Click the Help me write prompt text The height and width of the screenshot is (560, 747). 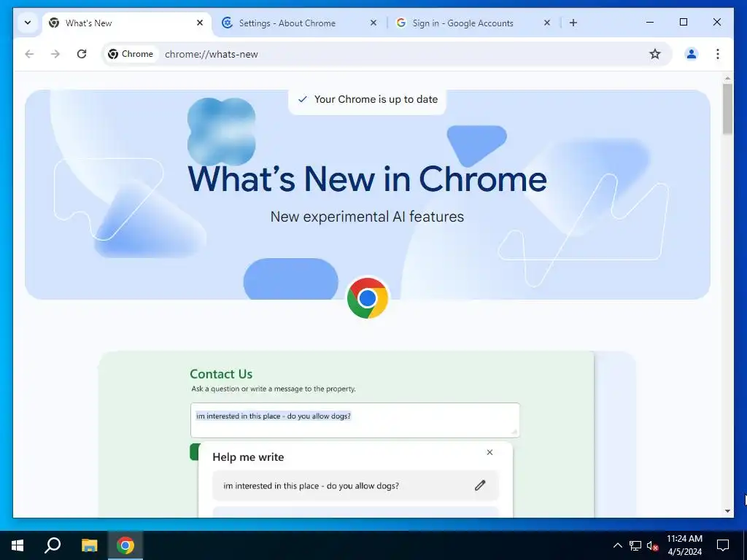(311, 486)
